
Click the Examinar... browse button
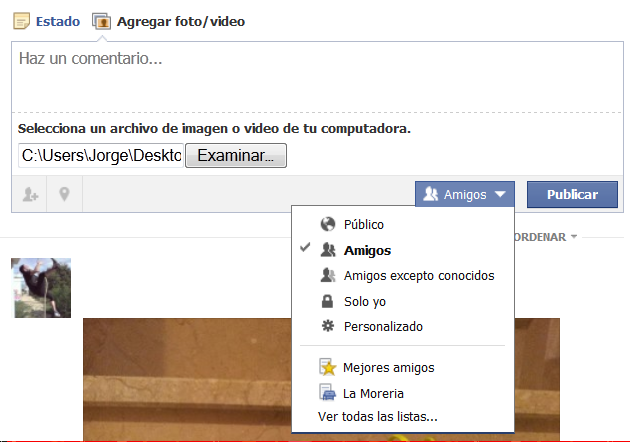(236, 155)
